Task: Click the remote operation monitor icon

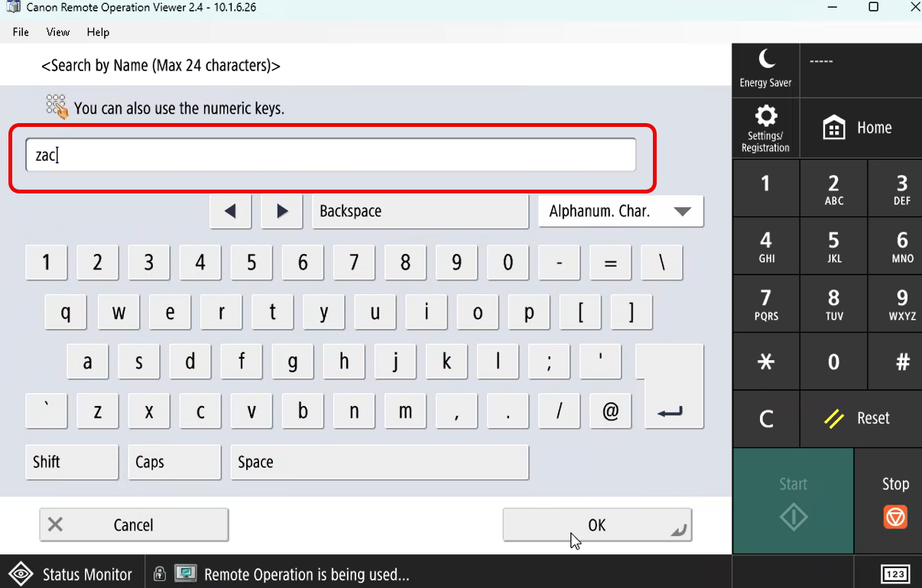Action: coord(186,574)
